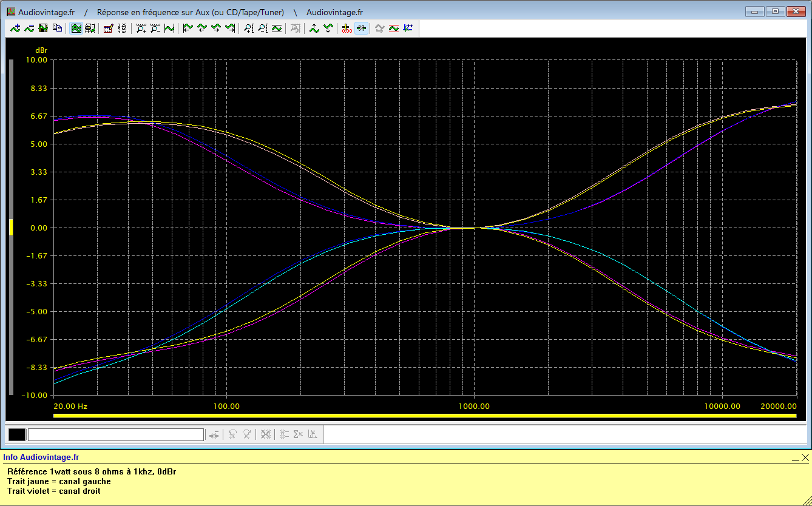Toggle the highlighted graph view button
Screen dimensions: 812x506
[x=76, y=28]
